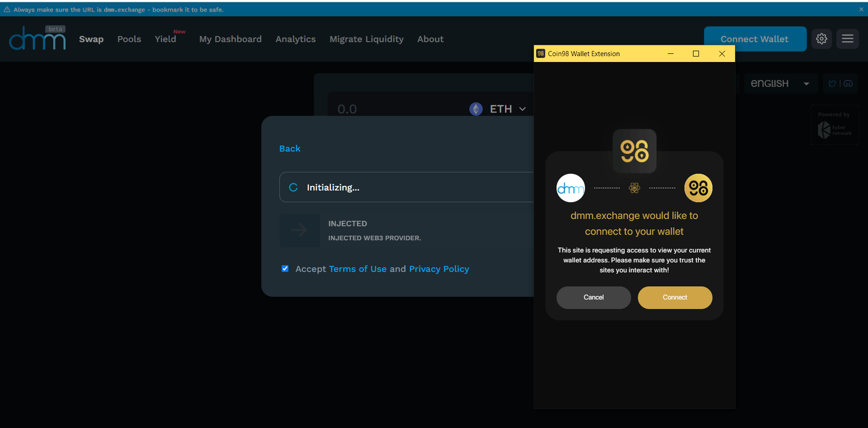
Task: Cancel the wallet connection request
Action: pyautogui.click(x=594, y=297)
